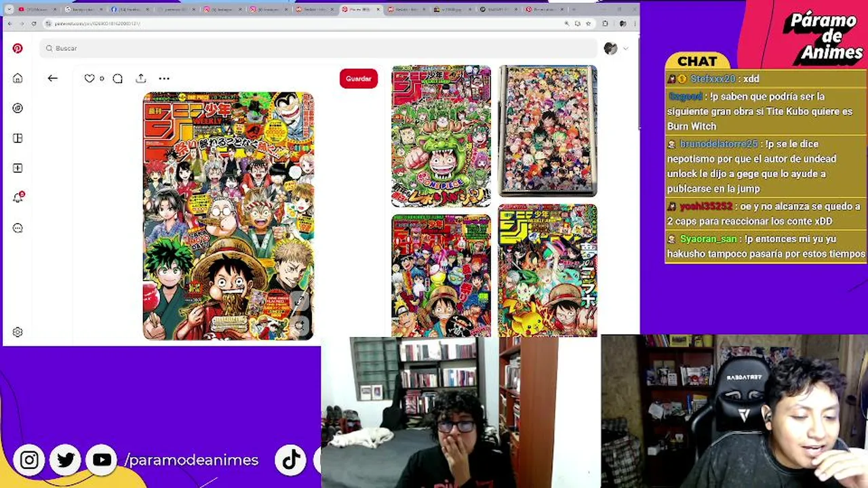Open the tab search dropdown arrow
The image size is (868, 488).
pos(9,9)
